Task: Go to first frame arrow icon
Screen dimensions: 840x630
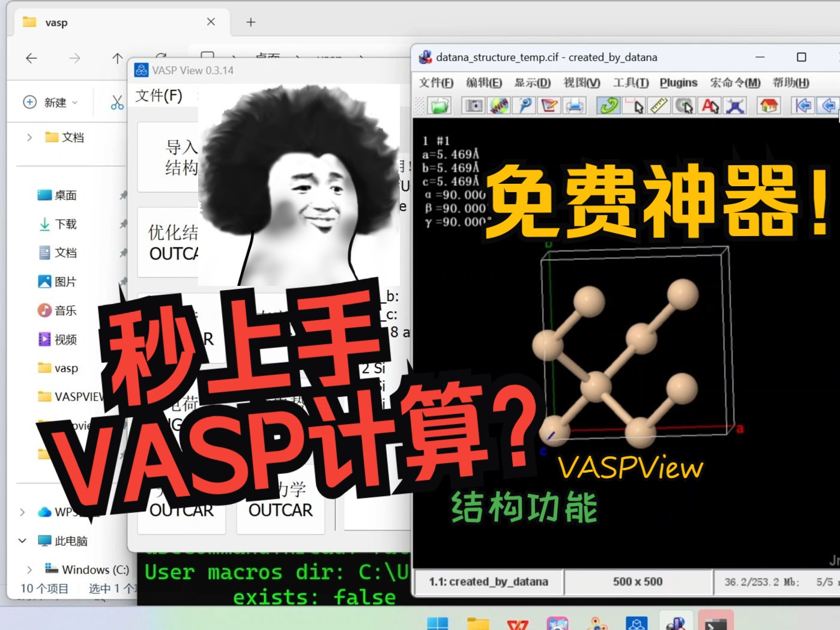Action: pos(802,106)
